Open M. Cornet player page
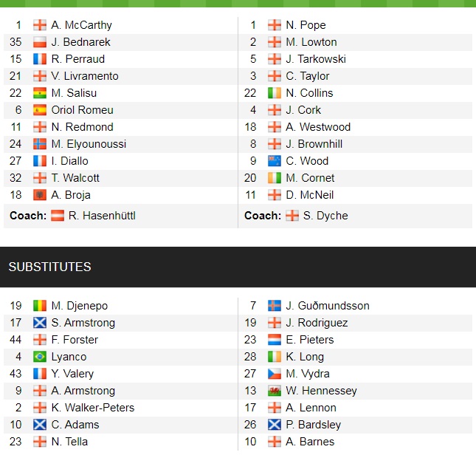This screenshot has height=455, width=476. click(310, 178)
